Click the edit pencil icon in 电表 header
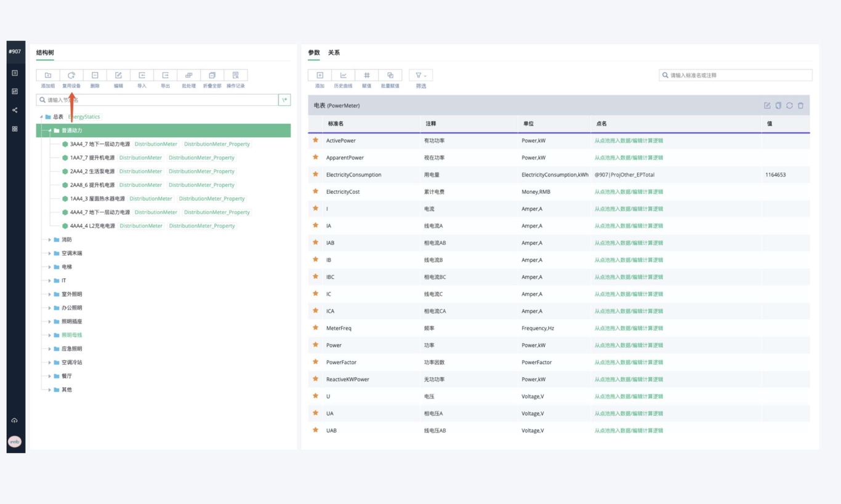 click(x=767, y=106)
